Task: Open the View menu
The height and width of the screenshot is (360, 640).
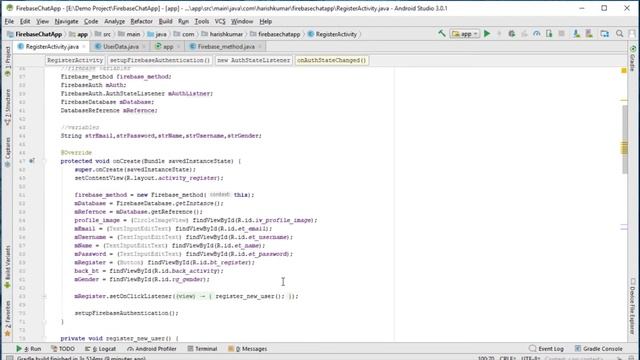Action: pyautogui.click(x=42, y=21)
